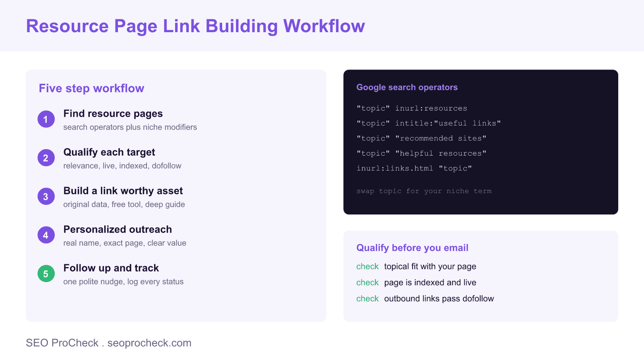
Task: Select the title 'Resource Page Link Building Workflow'
Action: (196, 26)
